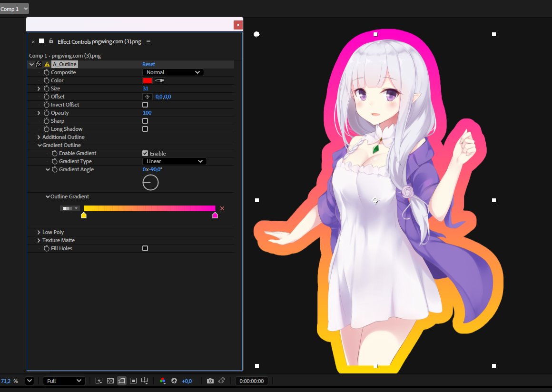Toggle the Fill Holes stopwatch
Screen dimensions: 552x392
(x=47, y=248)
